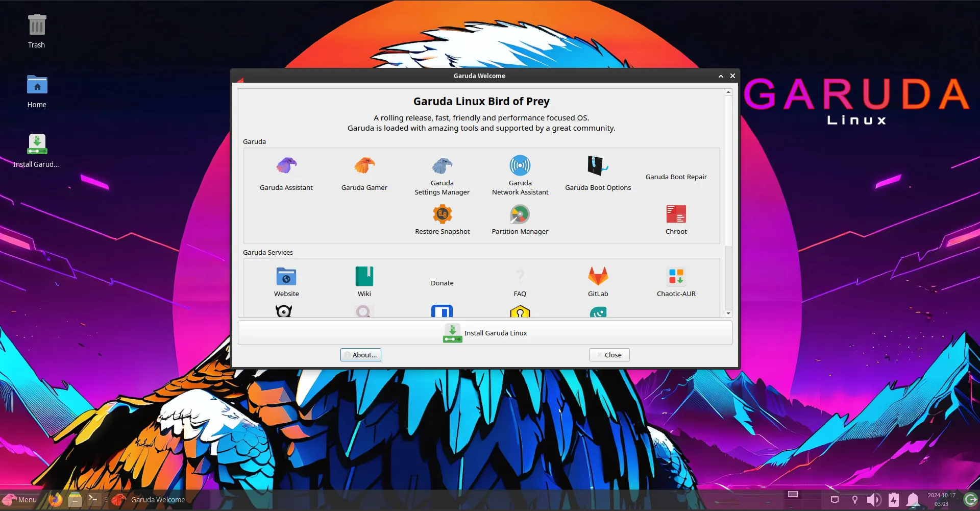Open the Garuda Wiki

coord(364,282)
